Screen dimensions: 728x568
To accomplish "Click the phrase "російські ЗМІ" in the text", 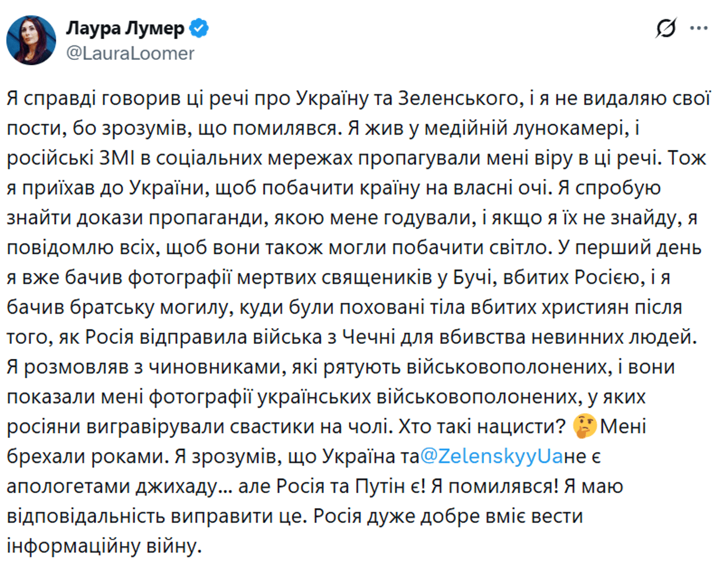I will 70,158.
